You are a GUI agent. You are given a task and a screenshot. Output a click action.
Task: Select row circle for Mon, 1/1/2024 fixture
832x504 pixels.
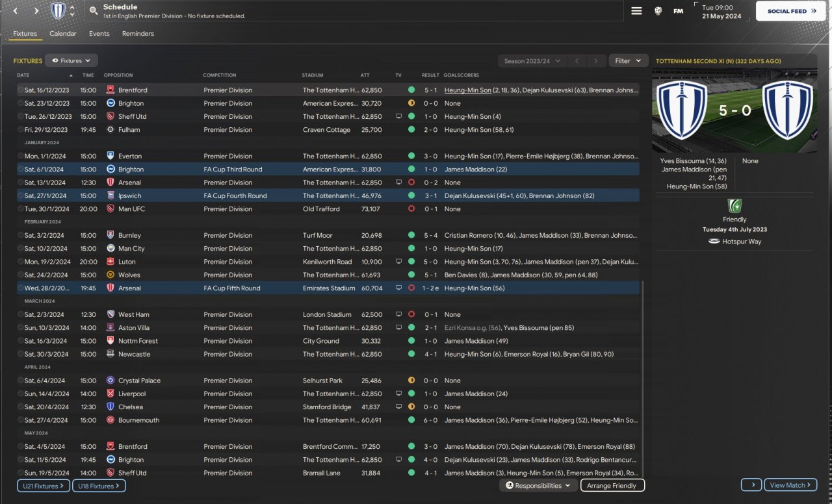click(20, 157)
